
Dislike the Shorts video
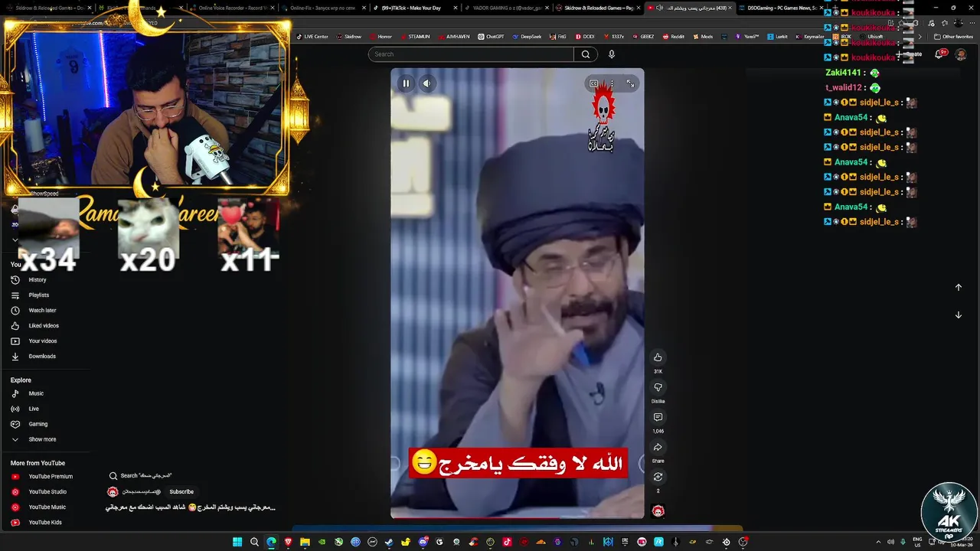point(658,387)
